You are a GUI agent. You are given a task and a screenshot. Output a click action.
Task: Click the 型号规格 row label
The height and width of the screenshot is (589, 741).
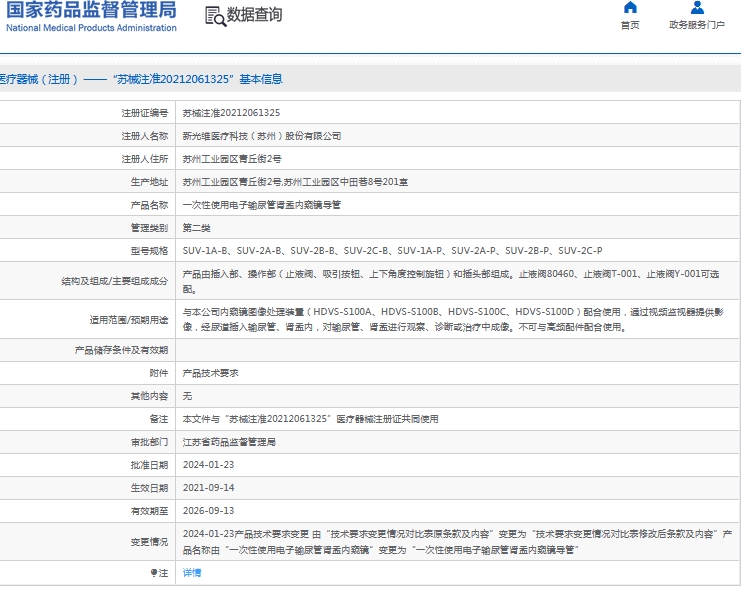(x=149, y=251)
